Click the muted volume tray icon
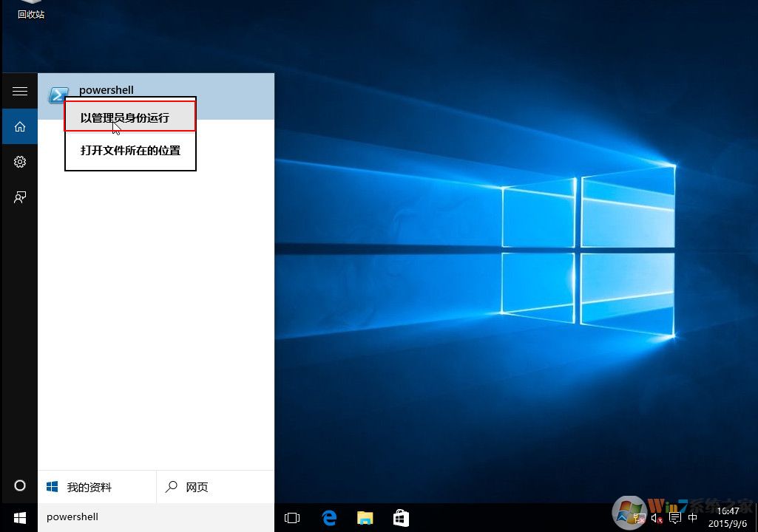The height and width of the screenshot is (532, 758). point(656,518)
